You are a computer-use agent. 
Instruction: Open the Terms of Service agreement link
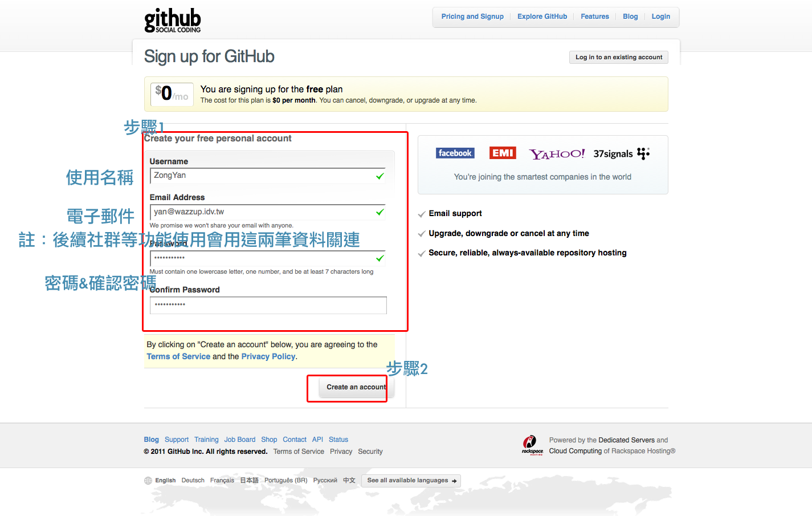(x=178, y=356)
